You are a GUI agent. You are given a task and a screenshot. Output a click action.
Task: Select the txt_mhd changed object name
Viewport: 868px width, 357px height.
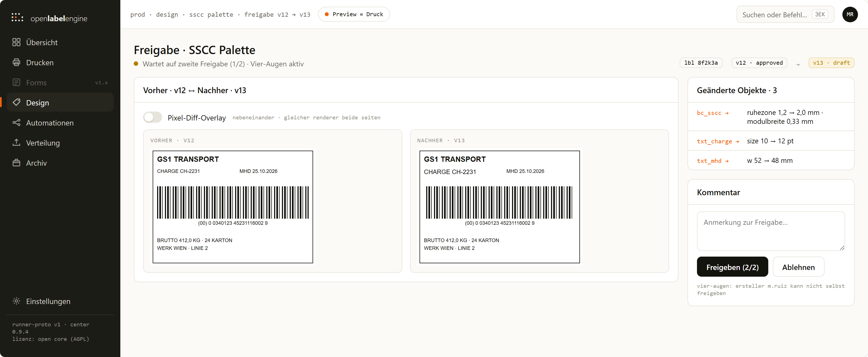709,161
